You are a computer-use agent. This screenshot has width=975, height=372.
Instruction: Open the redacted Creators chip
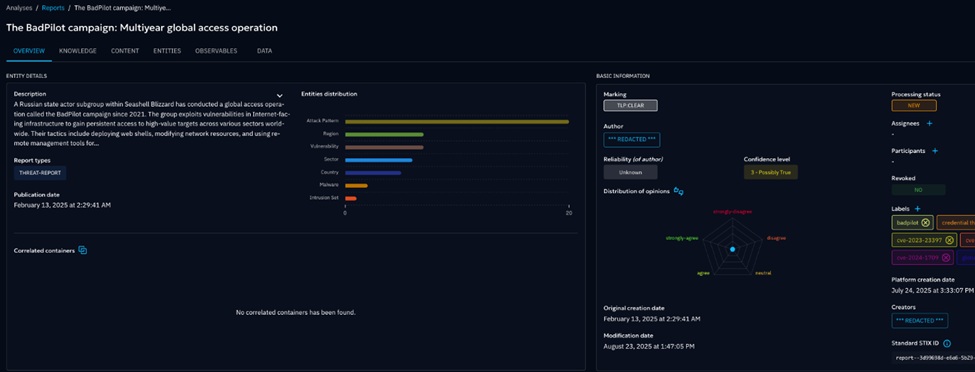[920, 320]
